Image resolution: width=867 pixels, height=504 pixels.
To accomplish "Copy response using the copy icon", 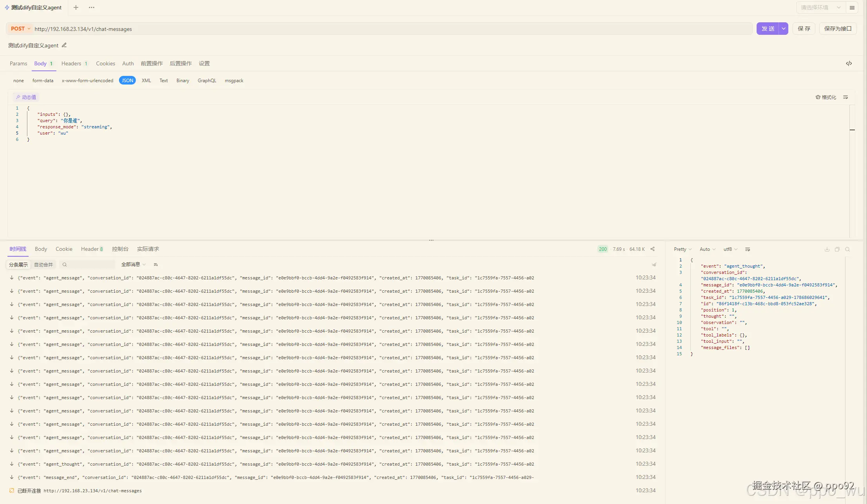I will (837, 249).
